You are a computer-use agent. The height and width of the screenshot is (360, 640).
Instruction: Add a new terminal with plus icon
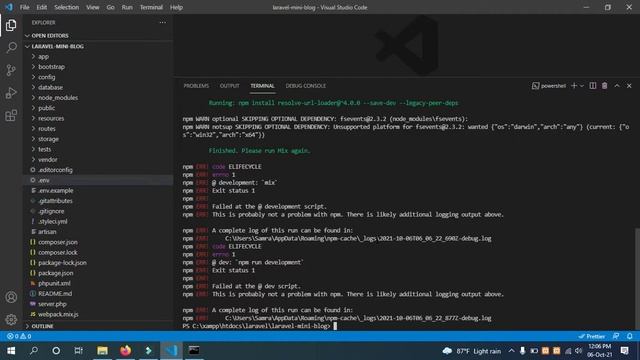(574, 86)
